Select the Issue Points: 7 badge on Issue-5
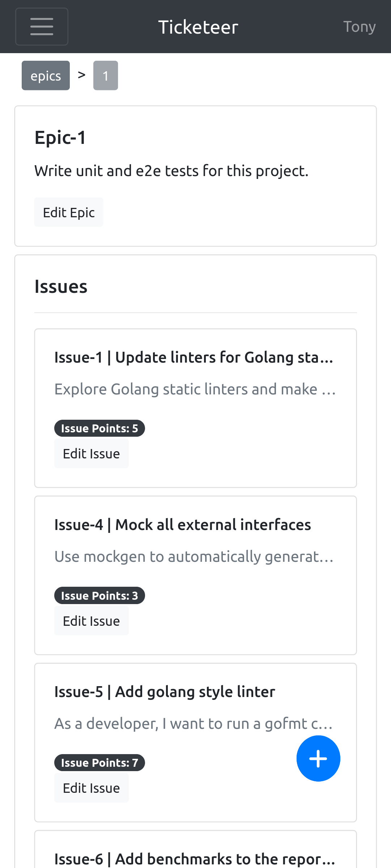391x868 pixels. click(x=99, y=762)
